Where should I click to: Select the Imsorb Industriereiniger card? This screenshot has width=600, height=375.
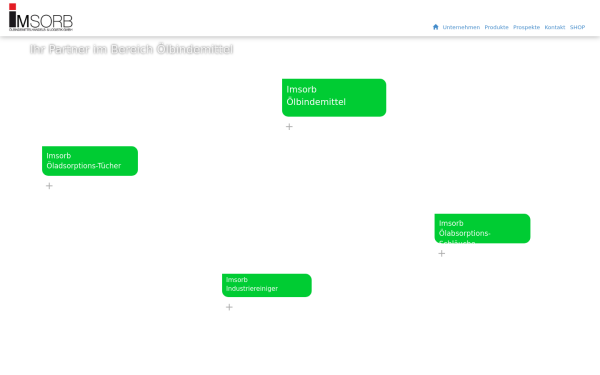point(267,285)
